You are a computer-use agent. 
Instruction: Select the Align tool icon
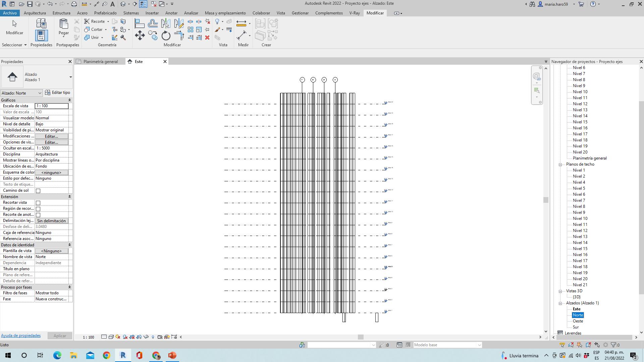(140, 23)
